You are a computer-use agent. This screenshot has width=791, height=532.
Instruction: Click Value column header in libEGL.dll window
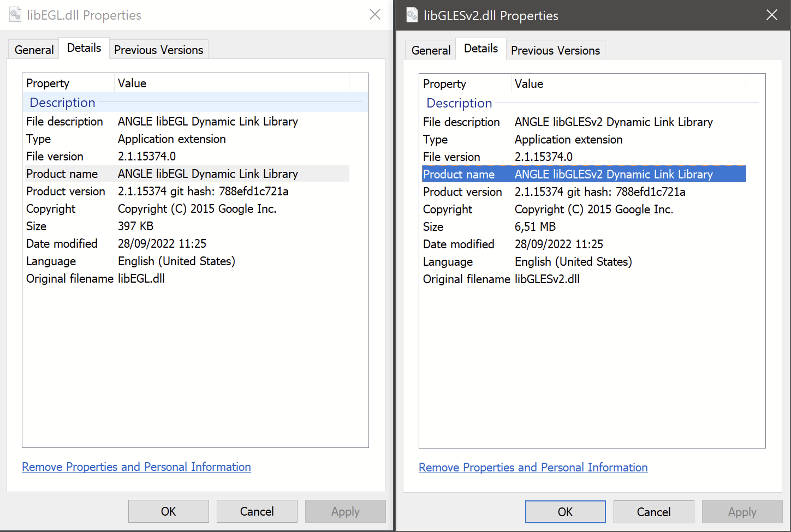(232, 83)
